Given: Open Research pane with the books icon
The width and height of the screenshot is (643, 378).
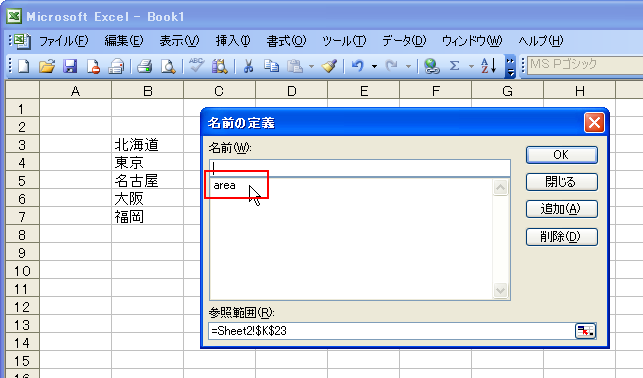Looking at the screenshot, I should click(x=219, y=66).
